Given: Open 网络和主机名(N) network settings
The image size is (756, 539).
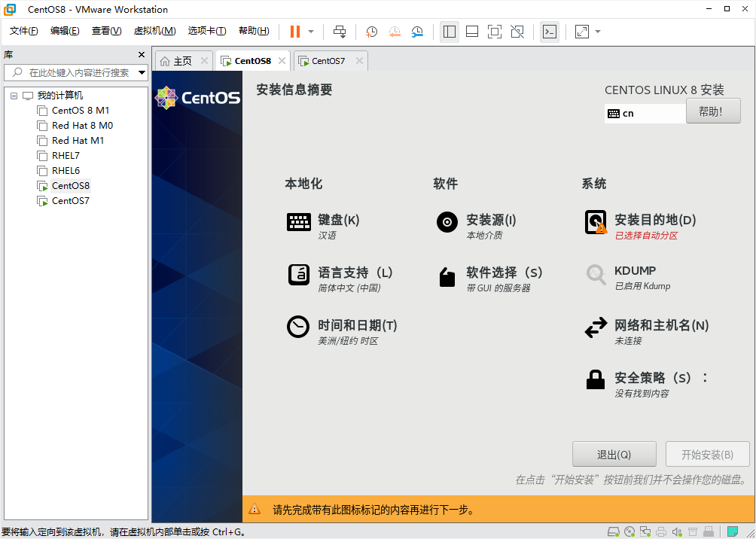Looking at the screenshot, I should tap(647, 332).
